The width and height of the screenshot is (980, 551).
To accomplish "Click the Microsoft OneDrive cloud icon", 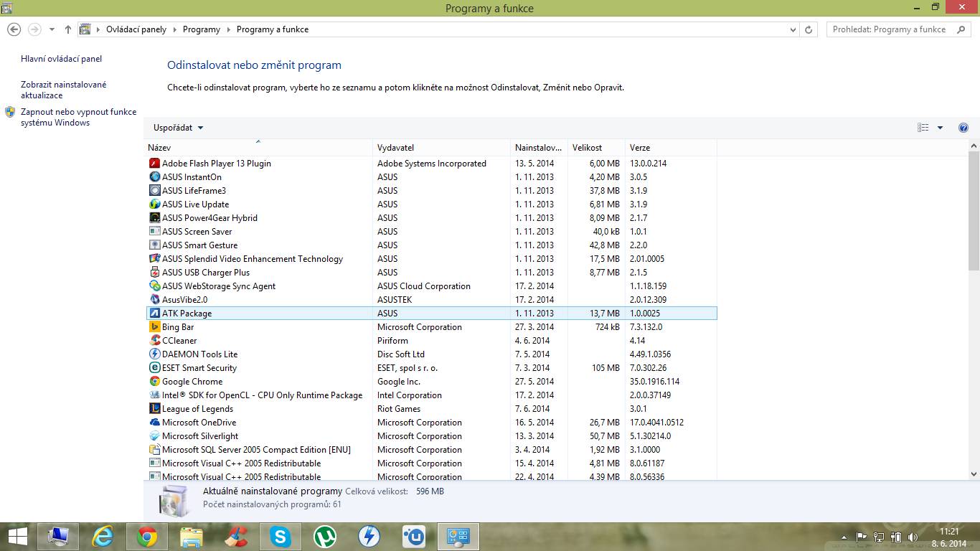I will coord(154,423).
